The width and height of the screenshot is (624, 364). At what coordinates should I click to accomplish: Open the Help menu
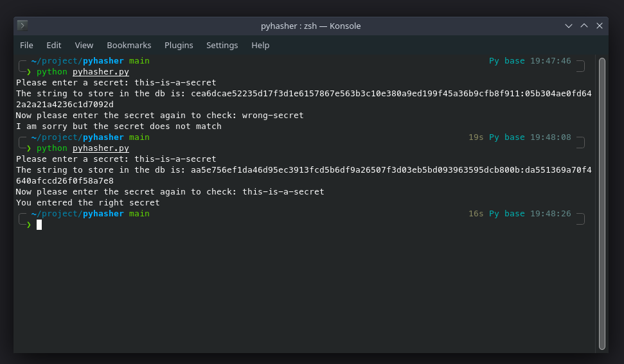point(260,46)
